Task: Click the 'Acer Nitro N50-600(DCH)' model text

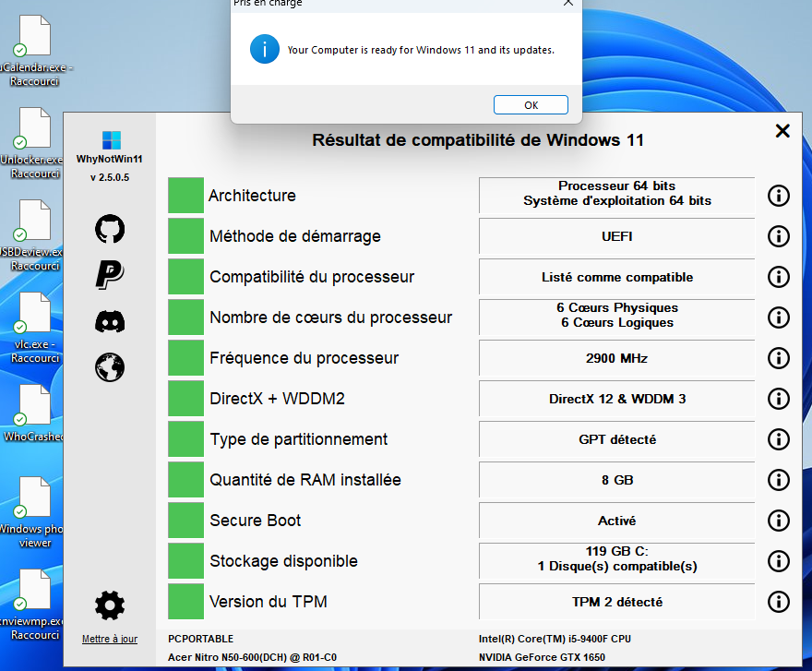Action: [x=252, y=657]
